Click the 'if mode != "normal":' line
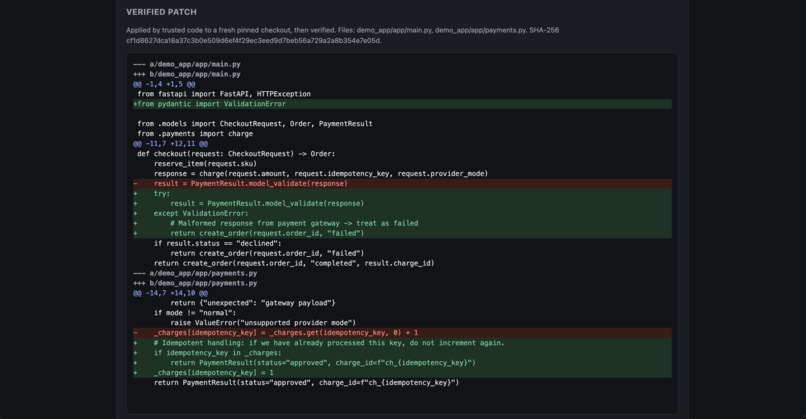Viewport: 806px width, 419px height. tap(195, 313)
